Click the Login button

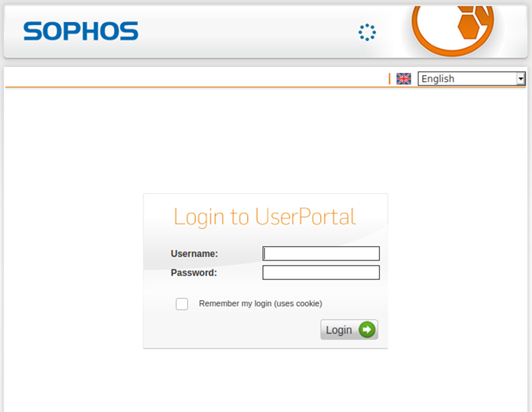tap(349, 329)
